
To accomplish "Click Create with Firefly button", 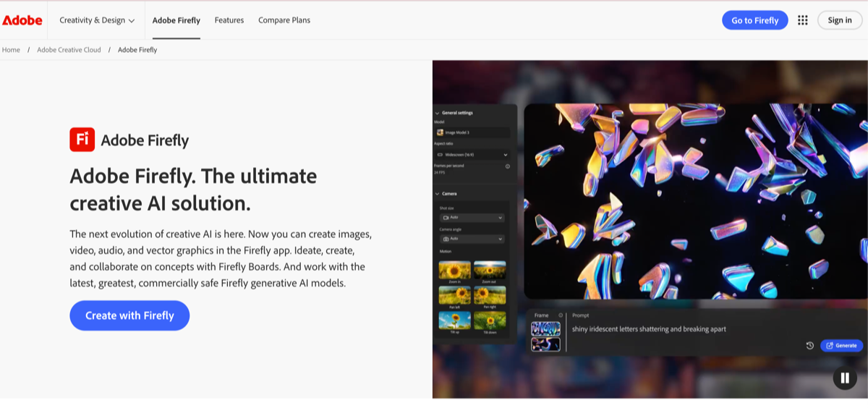I will (x=129, y=315).
